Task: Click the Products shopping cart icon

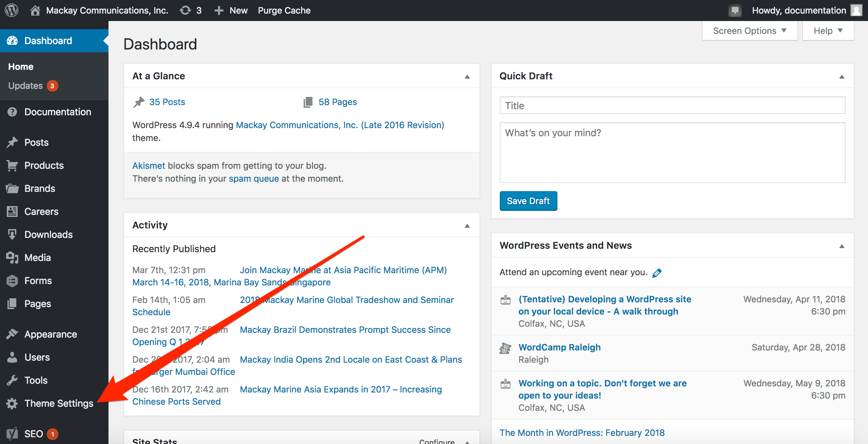Action: (x=12, y=165)
